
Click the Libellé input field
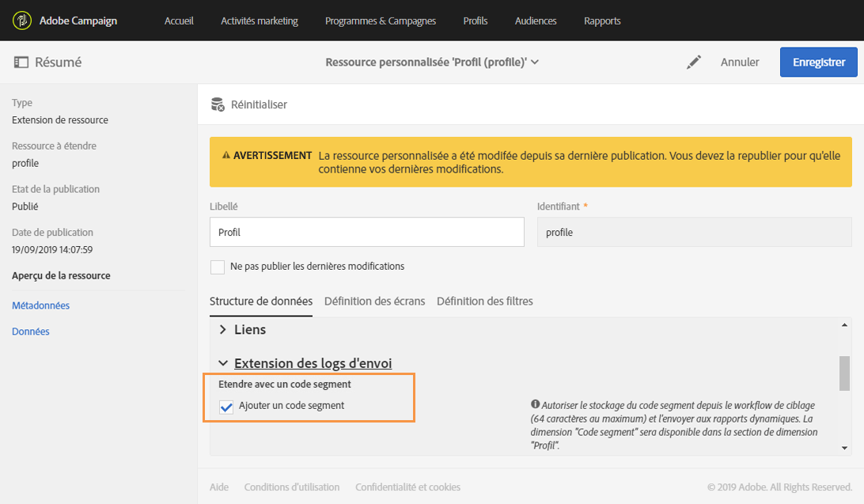click(367, 232)
